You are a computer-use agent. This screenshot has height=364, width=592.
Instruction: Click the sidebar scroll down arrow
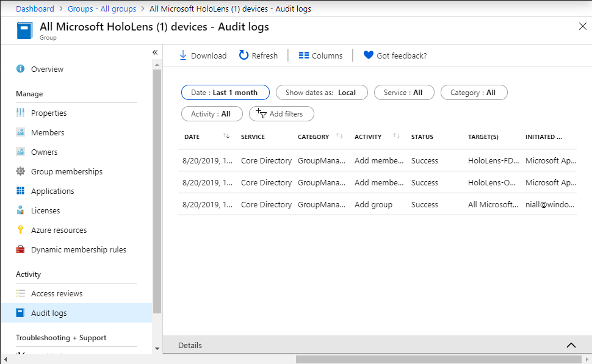tap(157, 349)
